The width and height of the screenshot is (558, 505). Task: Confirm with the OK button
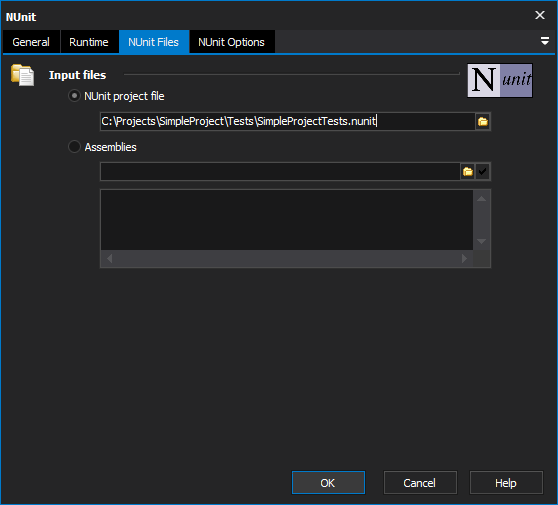tap(328, 483)
